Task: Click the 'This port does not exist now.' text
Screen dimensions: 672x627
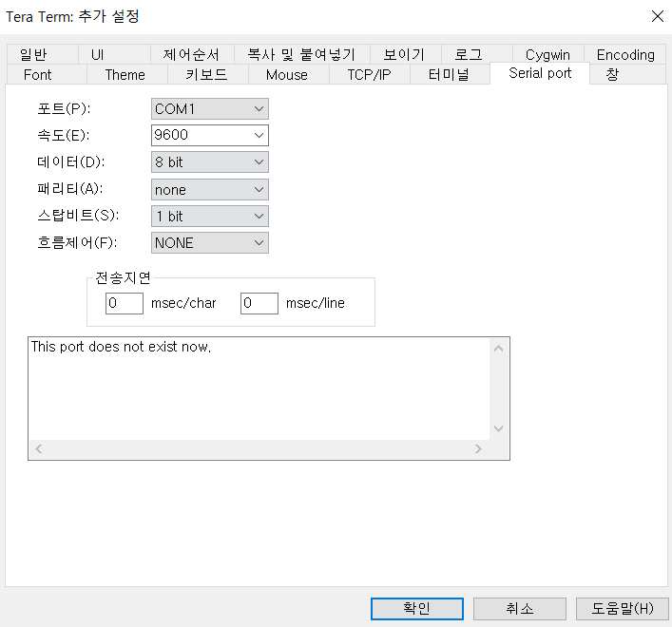Action: click(x=121, y=347)
